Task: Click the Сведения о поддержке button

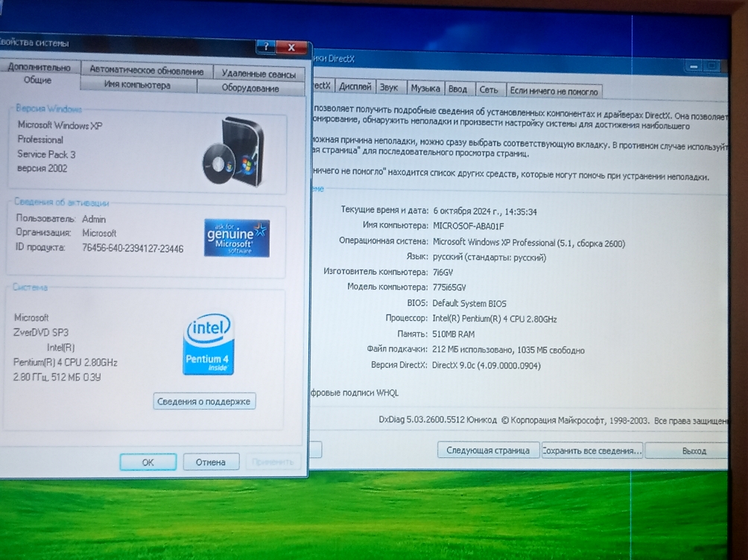Action: pyautogui.click(x=204, y=401)
